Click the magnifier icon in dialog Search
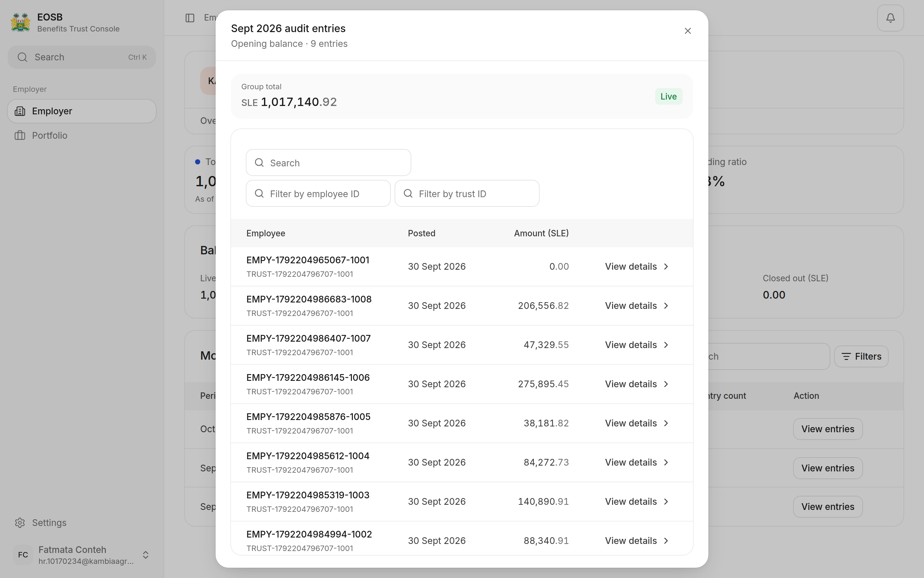The image size is (924, 578). tap(259, 163)
